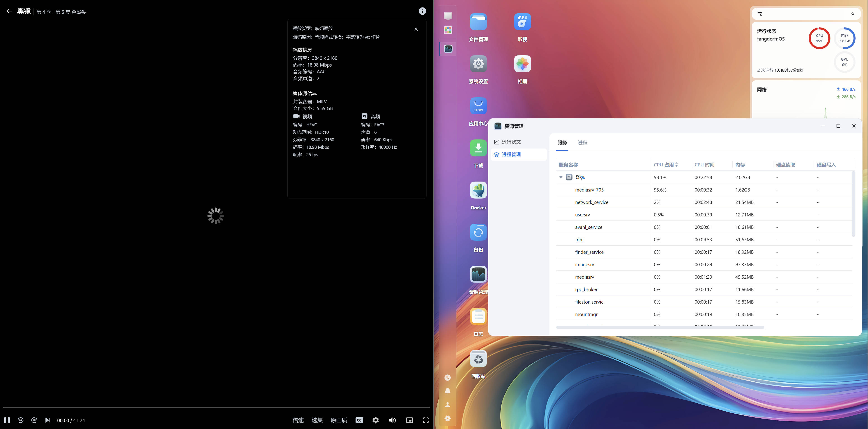Enter fullscreen playback mode

coord(426,420)
